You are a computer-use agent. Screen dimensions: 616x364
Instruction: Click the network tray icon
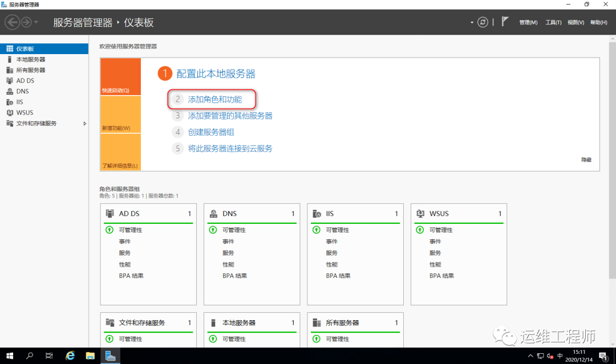(x=540, y=356)
